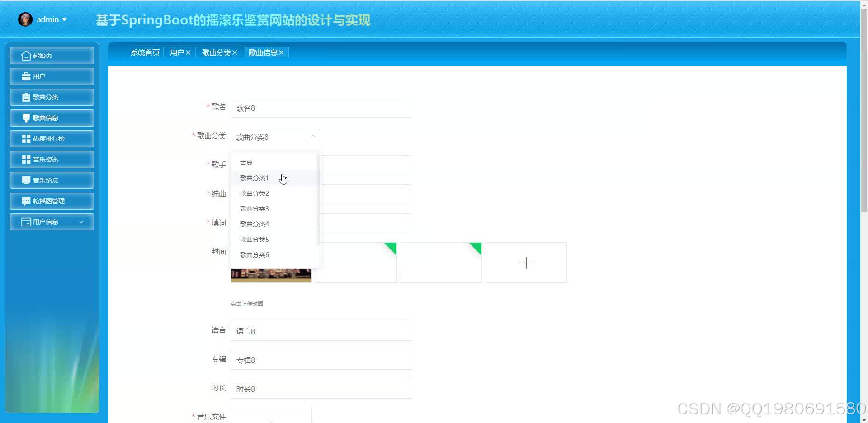The width and height of the screenshot is (868, 423).
Task: Open the admin account dropdown menu
Action: pos(47,19)
